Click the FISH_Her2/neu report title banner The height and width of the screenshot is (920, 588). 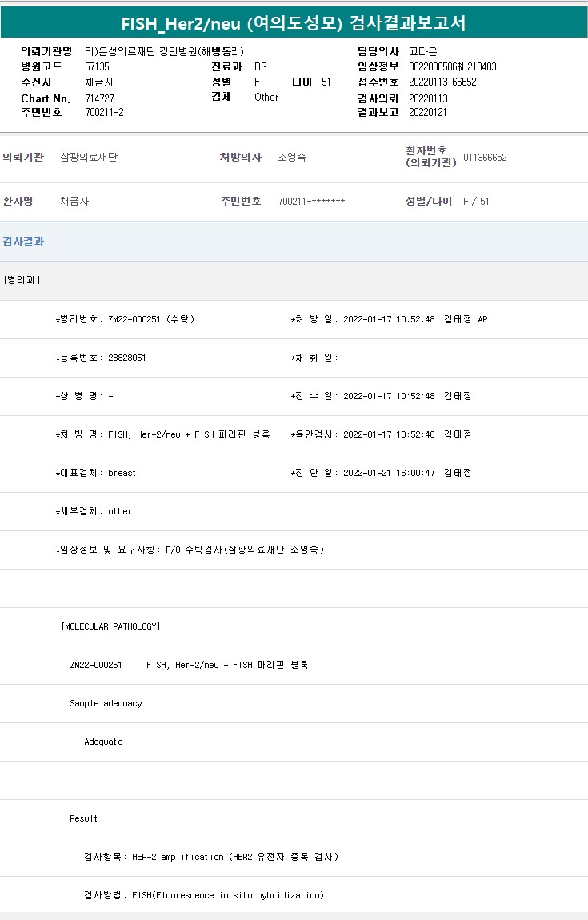[x=294, y=23]
